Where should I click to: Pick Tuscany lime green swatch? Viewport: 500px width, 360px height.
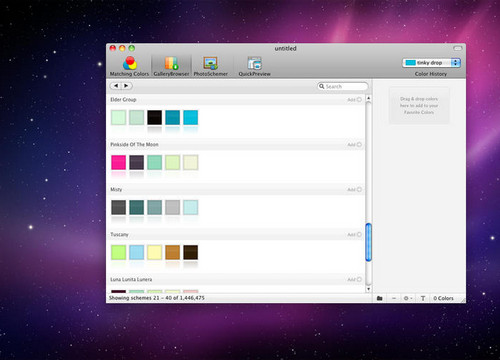pyautogui.click(x=118, y=252)
